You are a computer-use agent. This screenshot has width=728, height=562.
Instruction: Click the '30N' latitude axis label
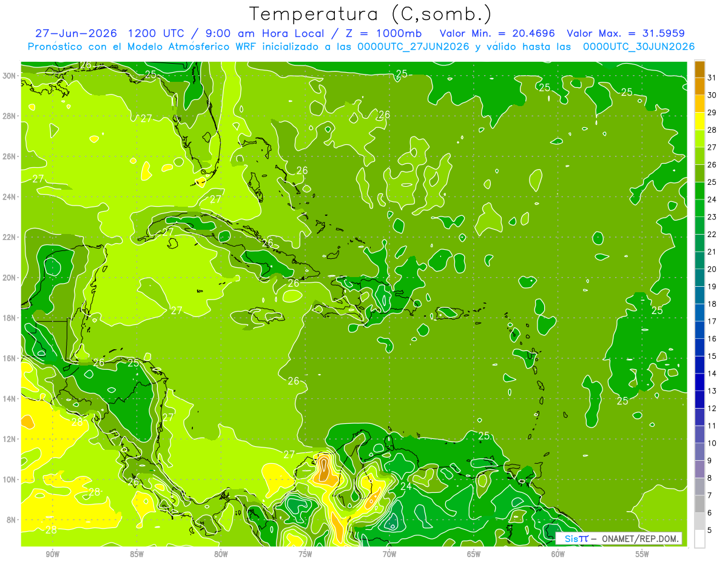point(10,76)
